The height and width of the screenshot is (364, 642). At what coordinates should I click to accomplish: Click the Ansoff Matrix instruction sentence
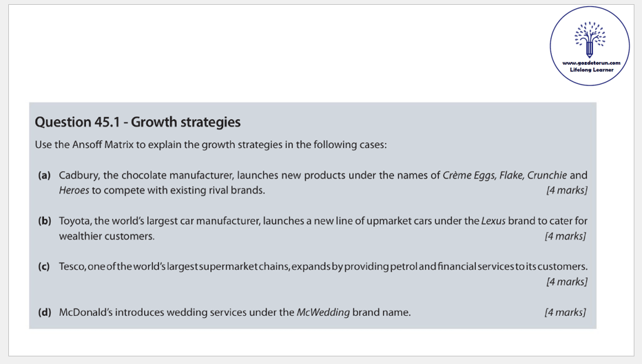(x=211, y=145)
